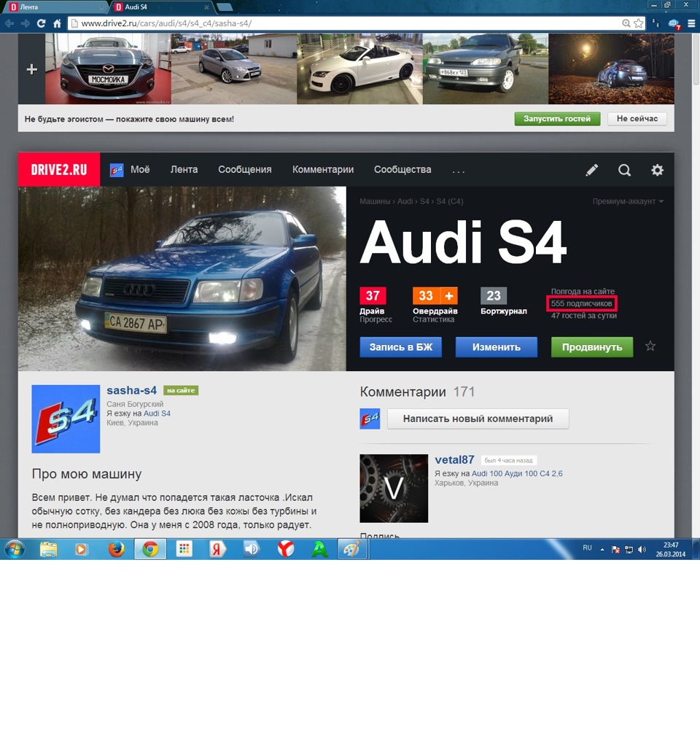700x743 pixels.
Task: Switch to the Audi S4 browser tab
Action: point(161,7)
